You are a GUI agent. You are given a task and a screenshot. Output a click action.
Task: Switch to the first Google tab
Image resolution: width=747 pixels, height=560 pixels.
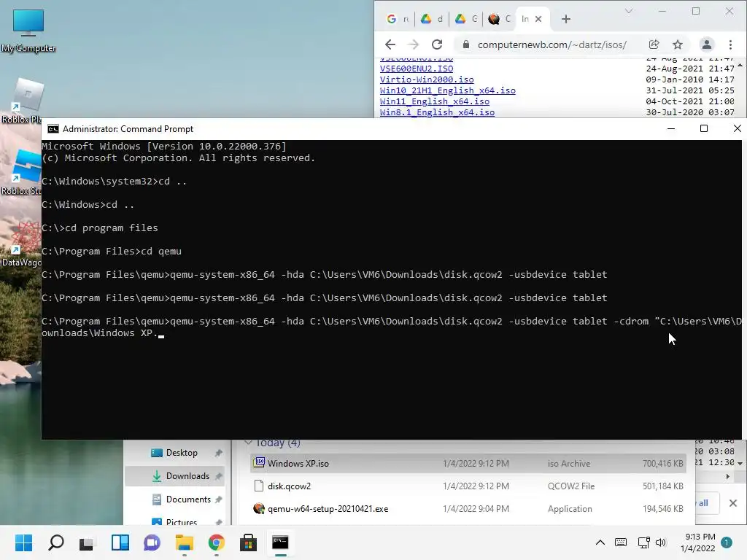398,19
